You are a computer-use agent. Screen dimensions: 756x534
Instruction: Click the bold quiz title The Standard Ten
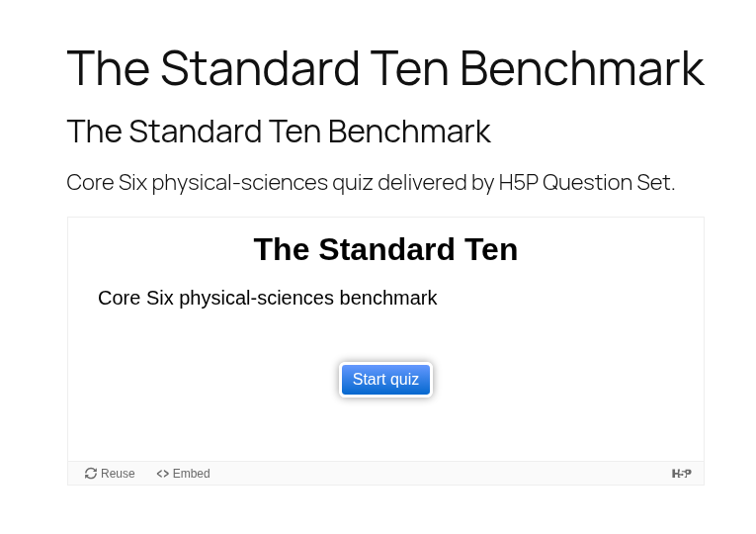click(x=385, y=249)
